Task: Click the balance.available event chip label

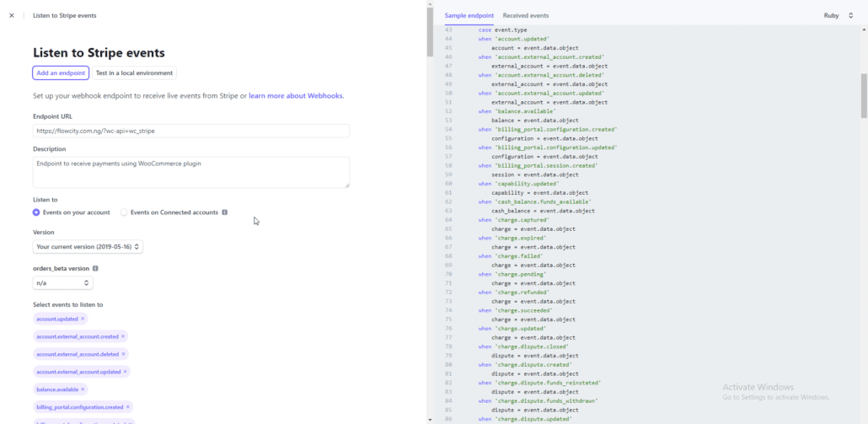Action: tap(57, 389)
